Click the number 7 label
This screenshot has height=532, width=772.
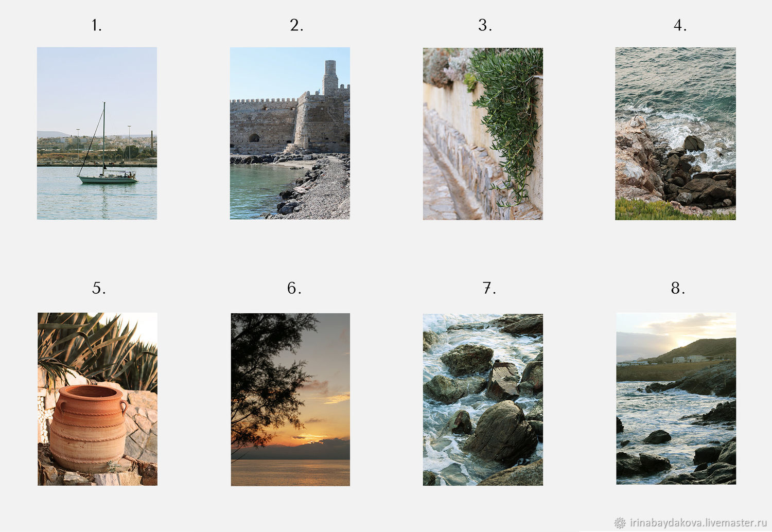click(x=489, y=288)
